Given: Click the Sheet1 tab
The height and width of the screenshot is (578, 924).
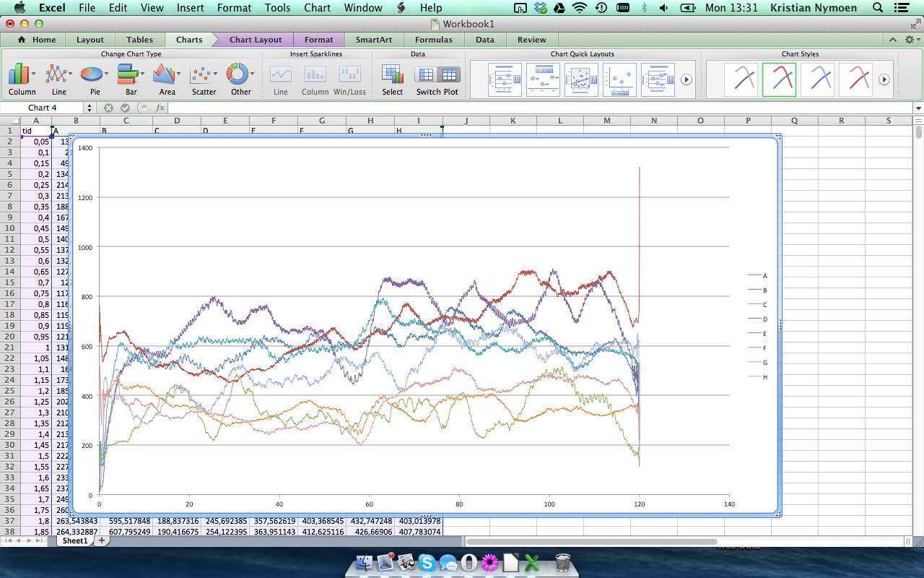Looking at the screenshot, I should [x=74, y=540].
